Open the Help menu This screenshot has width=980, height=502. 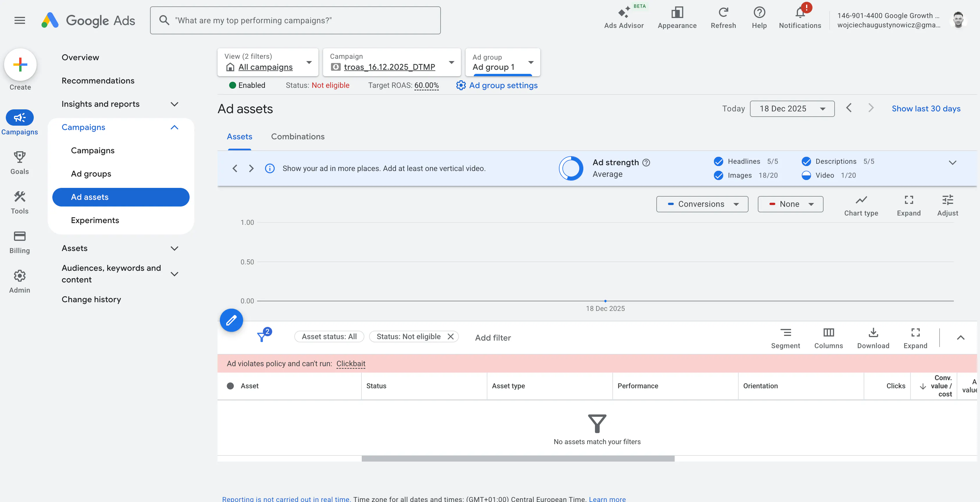coord(759,18)
